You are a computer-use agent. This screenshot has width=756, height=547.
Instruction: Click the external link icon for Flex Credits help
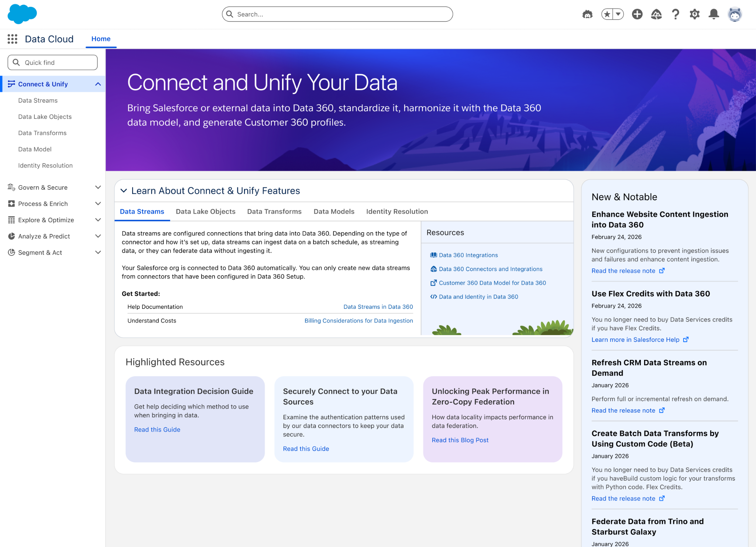(x=685, y=340)
